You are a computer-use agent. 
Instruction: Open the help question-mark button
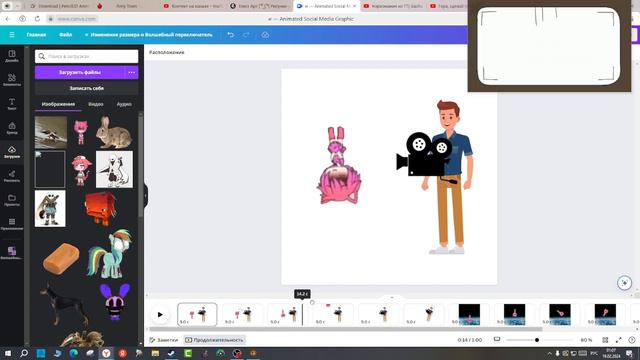click(632, 340)
